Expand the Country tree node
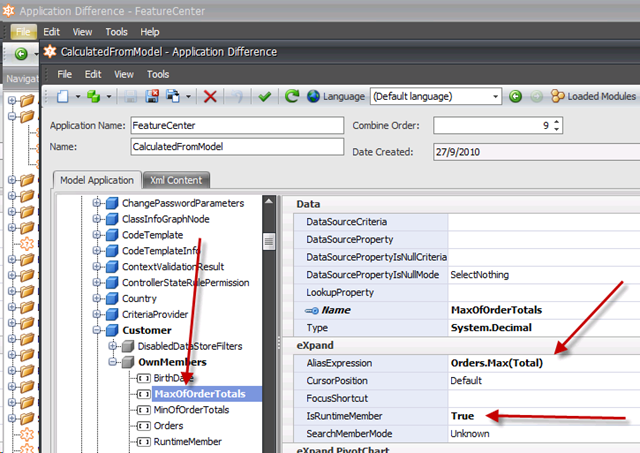 click(96, 298)
